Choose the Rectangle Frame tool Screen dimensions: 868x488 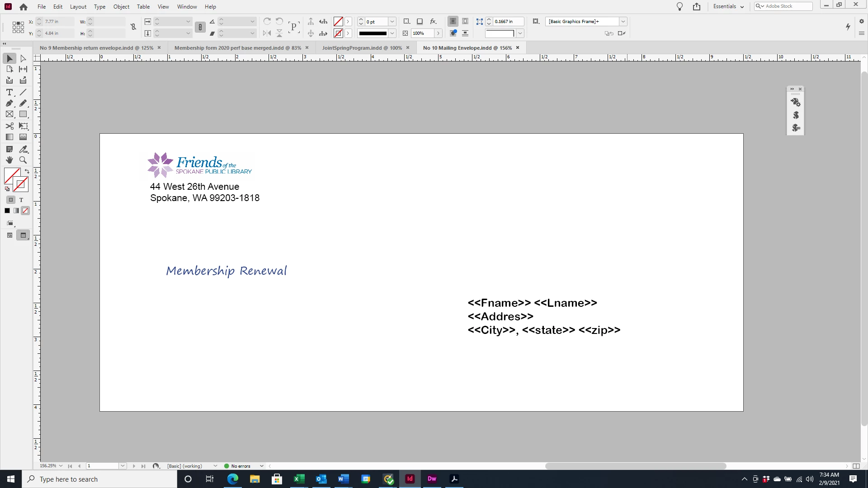[9, 115]
